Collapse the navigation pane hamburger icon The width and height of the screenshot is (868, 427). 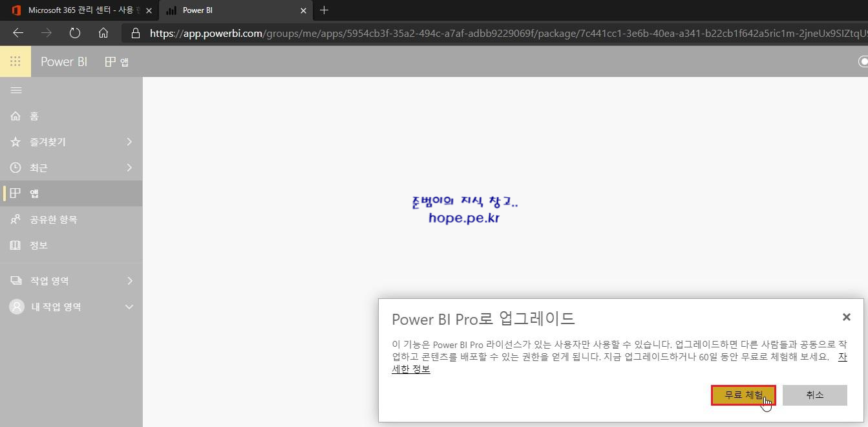pos(16,91)
